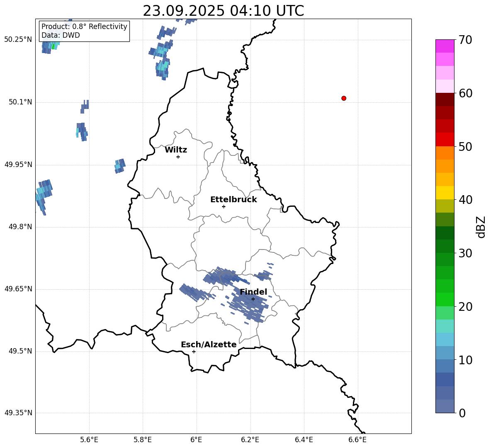Click the 49.65°N latitude label
The width and height of the screenshot is (491, 448).
[18, 289]
